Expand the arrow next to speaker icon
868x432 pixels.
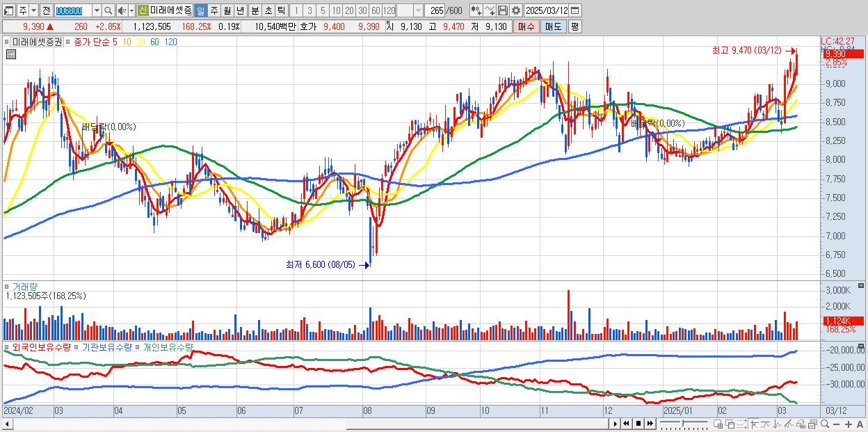click(x=131, y=10)
